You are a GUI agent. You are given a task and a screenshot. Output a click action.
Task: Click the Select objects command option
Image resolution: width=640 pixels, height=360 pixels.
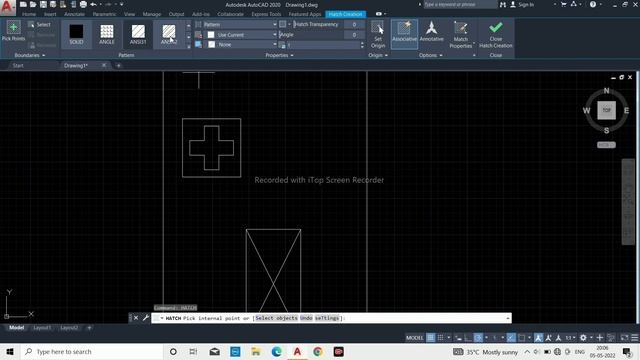click(276, 318)
